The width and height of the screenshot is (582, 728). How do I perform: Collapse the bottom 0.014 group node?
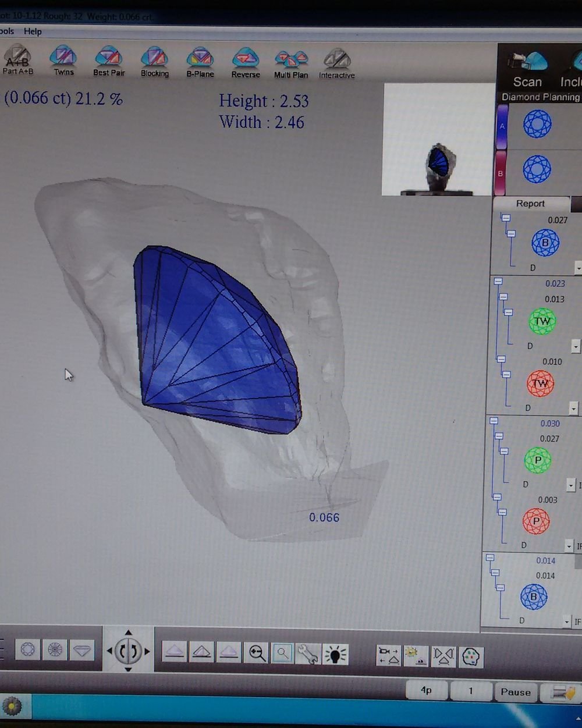[x=490, y=557]
